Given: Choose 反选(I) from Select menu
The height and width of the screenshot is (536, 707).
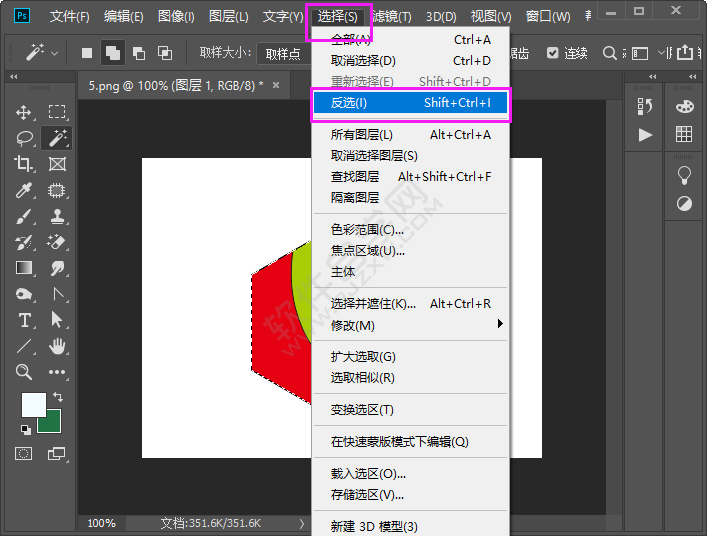Looking at the screenshot, I should tap(410, 103).
